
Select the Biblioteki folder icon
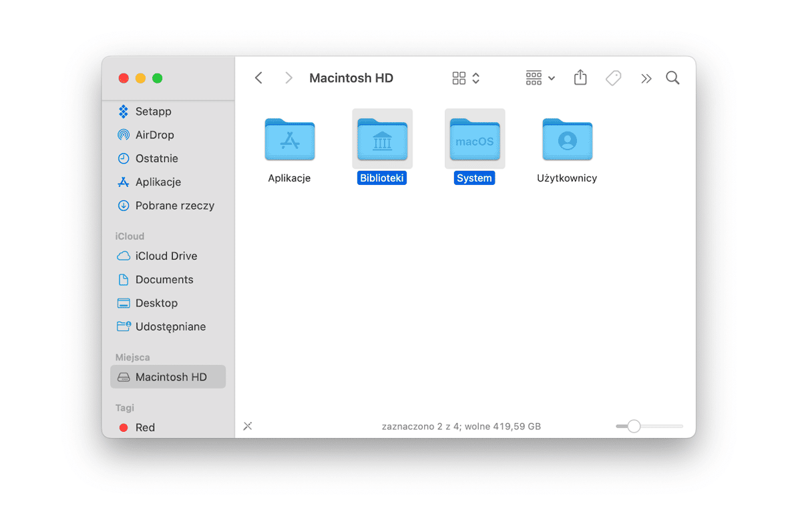pos(382,139)
